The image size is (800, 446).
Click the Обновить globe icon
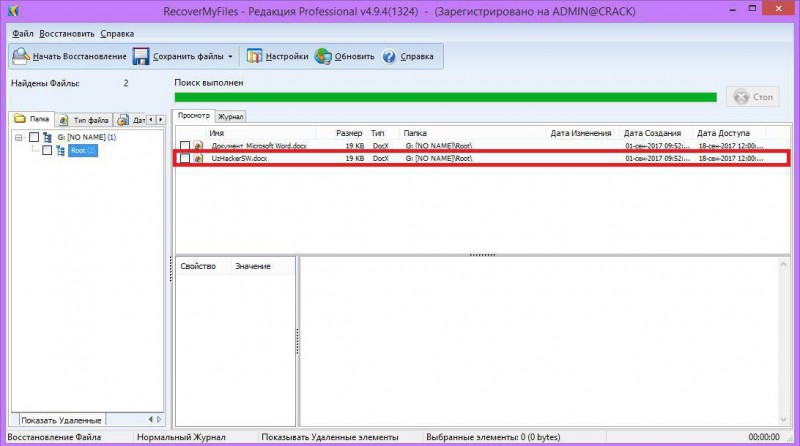point(323,56)
